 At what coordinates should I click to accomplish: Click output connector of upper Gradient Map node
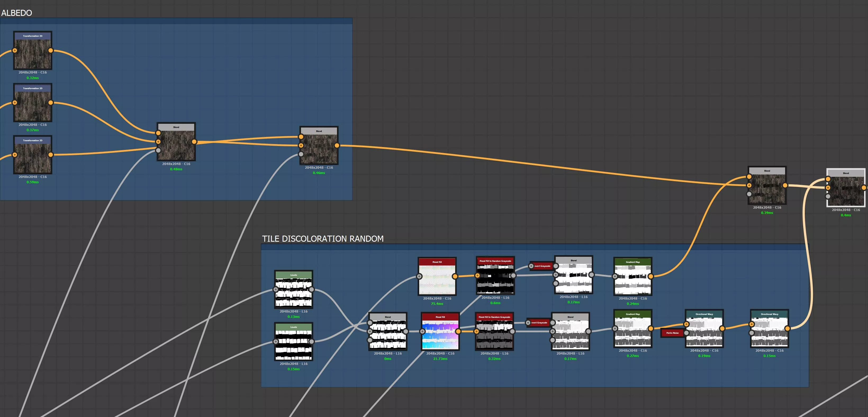coord(651,276)
